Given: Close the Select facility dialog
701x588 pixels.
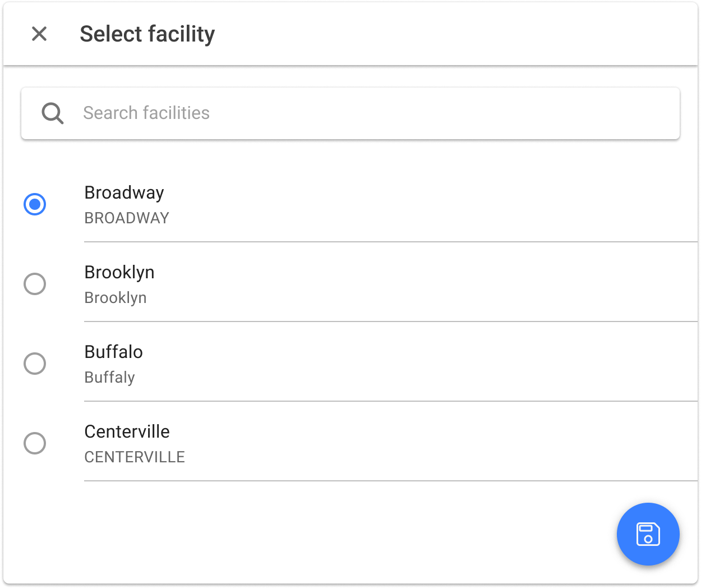Looking at the screenshot, I should [39, 34].
